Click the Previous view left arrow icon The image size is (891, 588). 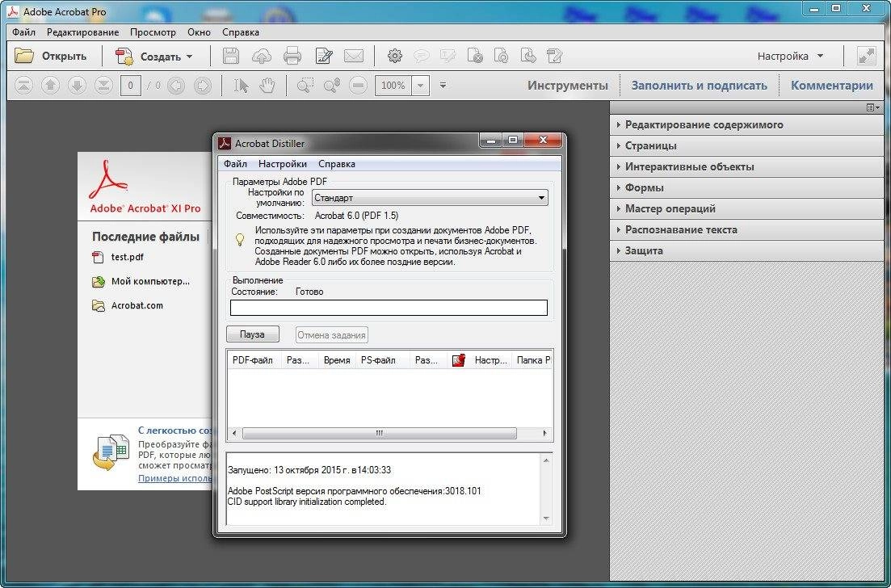click(176, 86)
